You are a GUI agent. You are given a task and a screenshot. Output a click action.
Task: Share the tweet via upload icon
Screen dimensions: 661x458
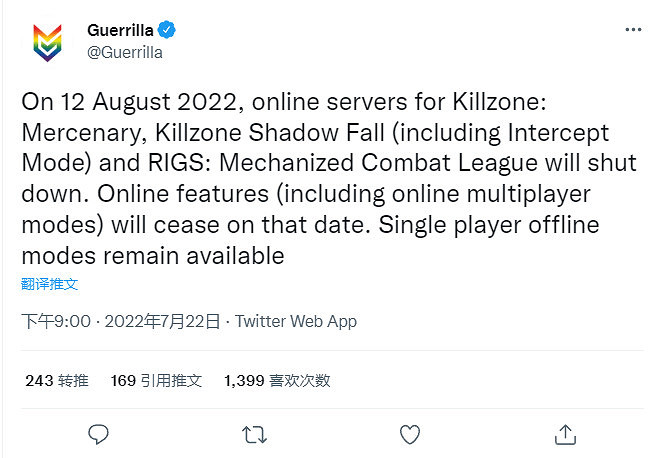tap(565, 433)
